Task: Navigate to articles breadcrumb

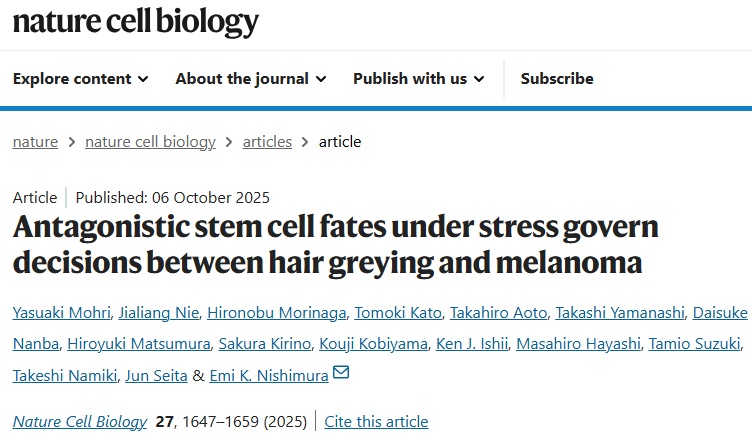Action: pyautogui.click(x=267, y=142)
